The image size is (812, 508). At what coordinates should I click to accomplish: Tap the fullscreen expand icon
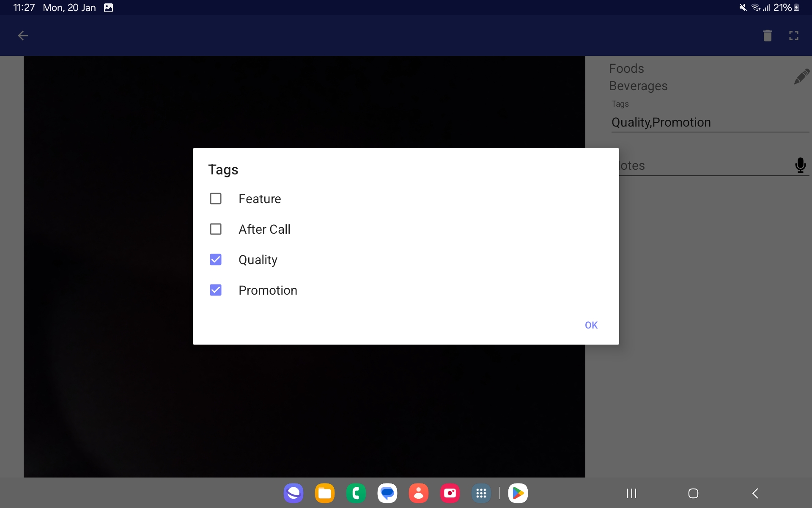(793, 36)
